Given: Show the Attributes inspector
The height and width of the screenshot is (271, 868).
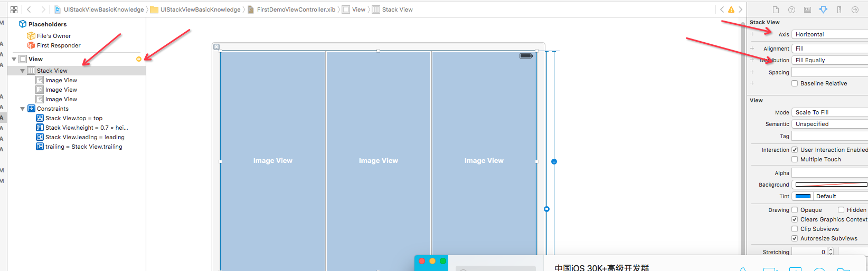Looking at the screenshot, I should coord(823,9).
